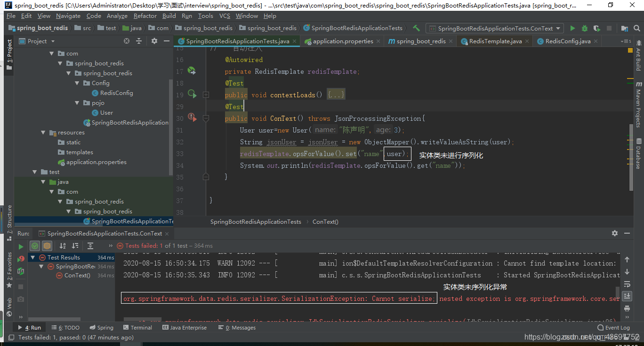Sort test results alphabetically
This screenshot has width=644, height=346.
(63, 245)
